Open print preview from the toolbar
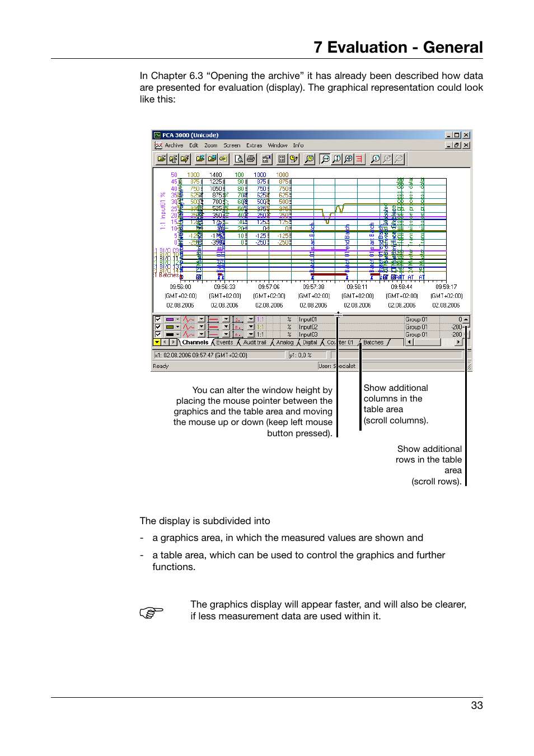Screen dimensions: 534x756 239,159
